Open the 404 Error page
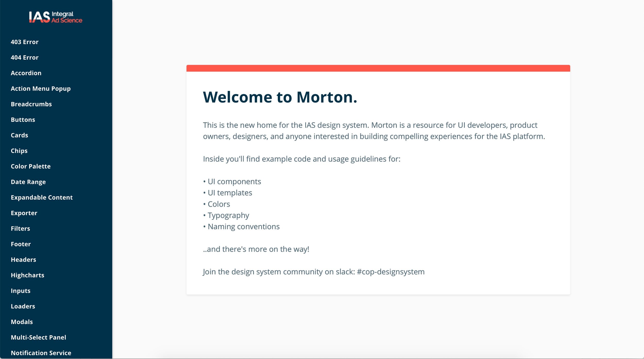 [25, 58]
